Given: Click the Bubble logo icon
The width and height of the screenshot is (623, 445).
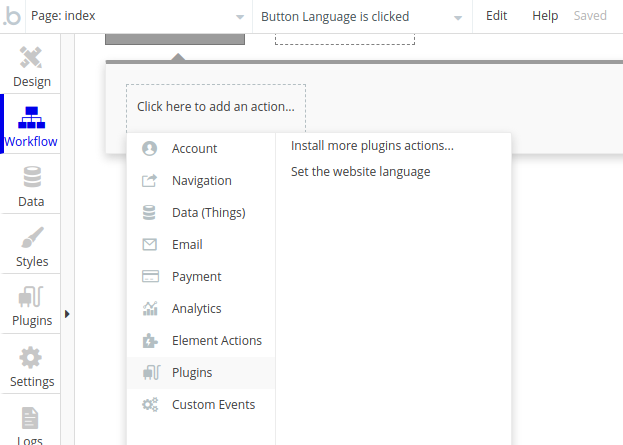Looking at the screenshot, I should click(12, 16).
